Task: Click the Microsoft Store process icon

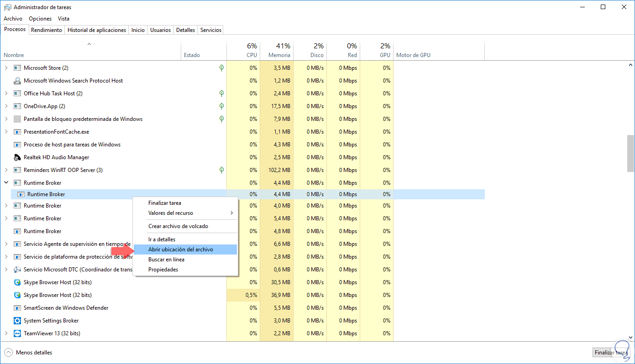Action: click(17, 68)
